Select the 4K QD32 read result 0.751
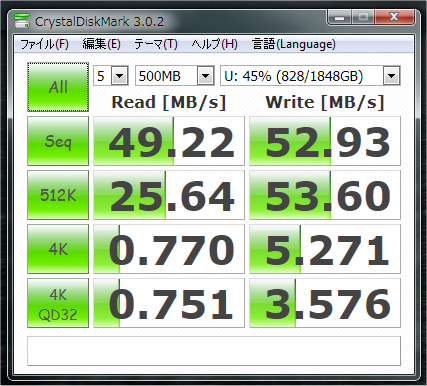427x386 pixels. (169, 303)
